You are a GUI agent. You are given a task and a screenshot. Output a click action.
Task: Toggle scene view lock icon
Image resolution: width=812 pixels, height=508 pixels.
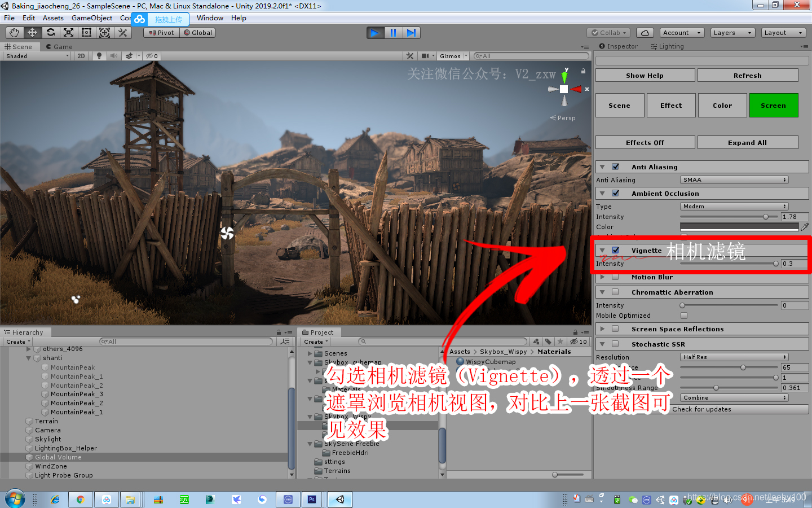click(x=583, y=71)
